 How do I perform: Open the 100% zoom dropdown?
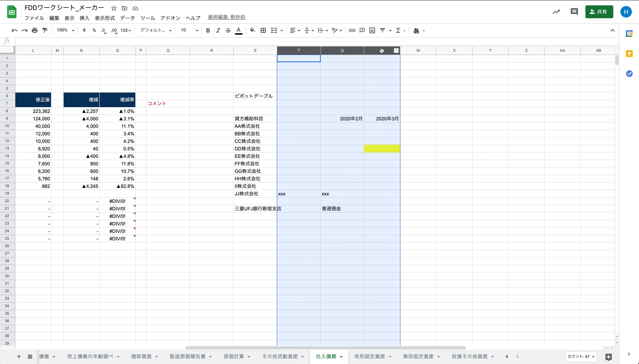65,30
